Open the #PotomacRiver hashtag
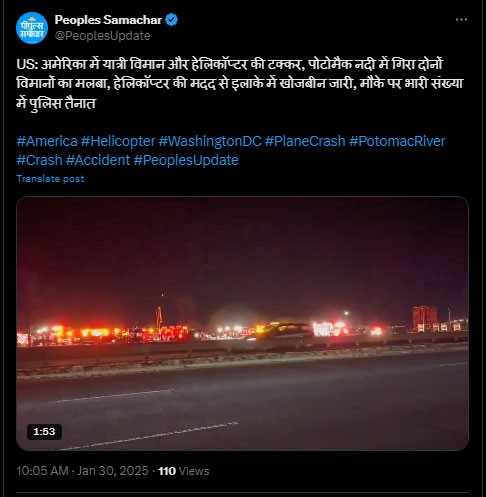Screen dimensions: 486x497 (x=397, y=141)
